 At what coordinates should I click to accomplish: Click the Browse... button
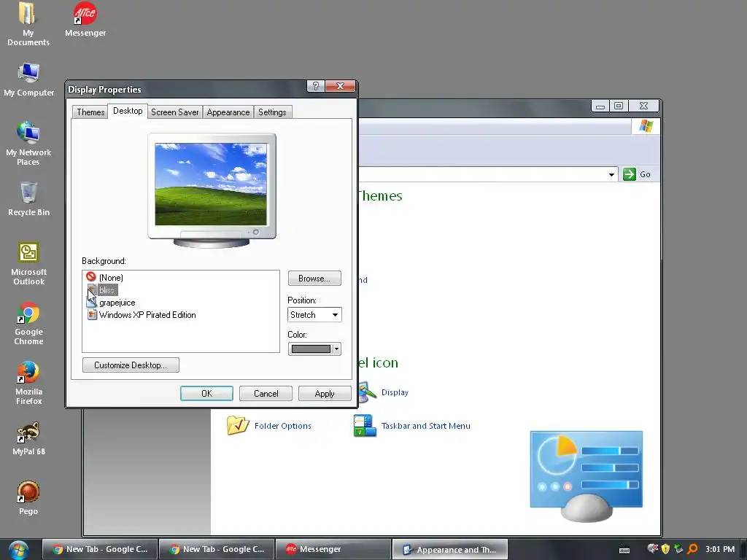coord(314,279)
